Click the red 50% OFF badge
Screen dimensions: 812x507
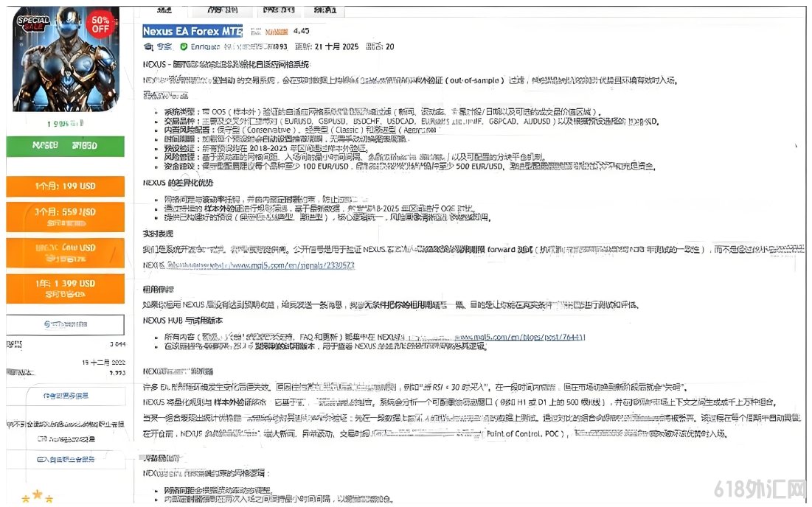point(100,24)
